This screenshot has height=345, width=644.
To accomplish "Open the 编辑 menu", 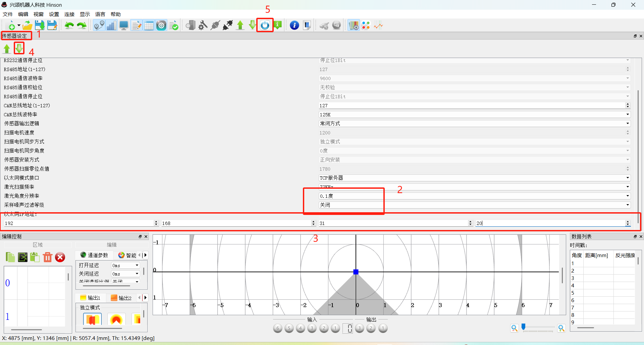I will click(x=23, y=14).
